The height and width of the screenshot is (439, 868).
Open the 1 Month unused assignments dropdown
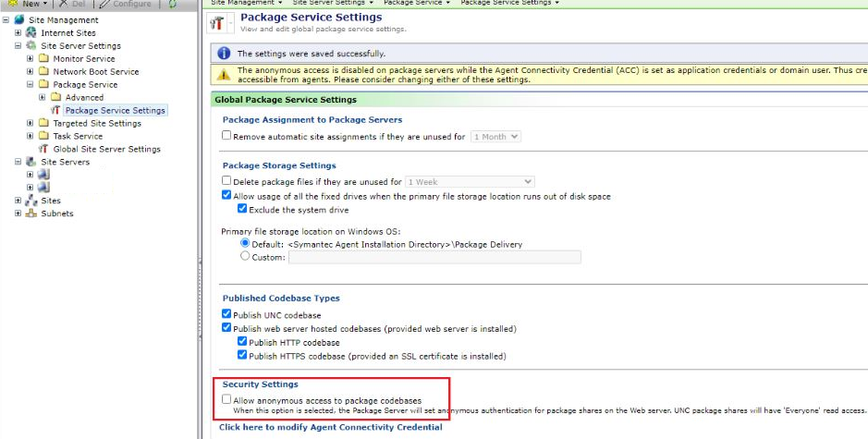coord(495,136)
